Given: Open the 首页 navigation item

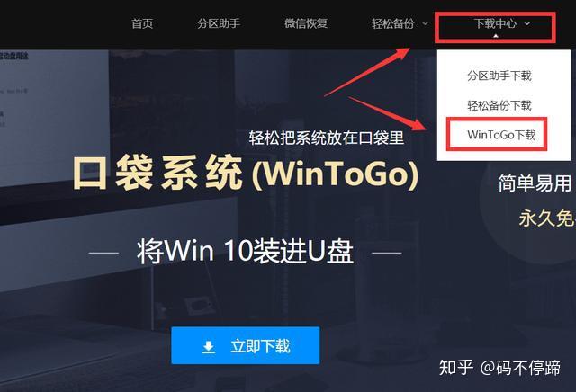Looking at the screenshot, I should coord(142,23).
